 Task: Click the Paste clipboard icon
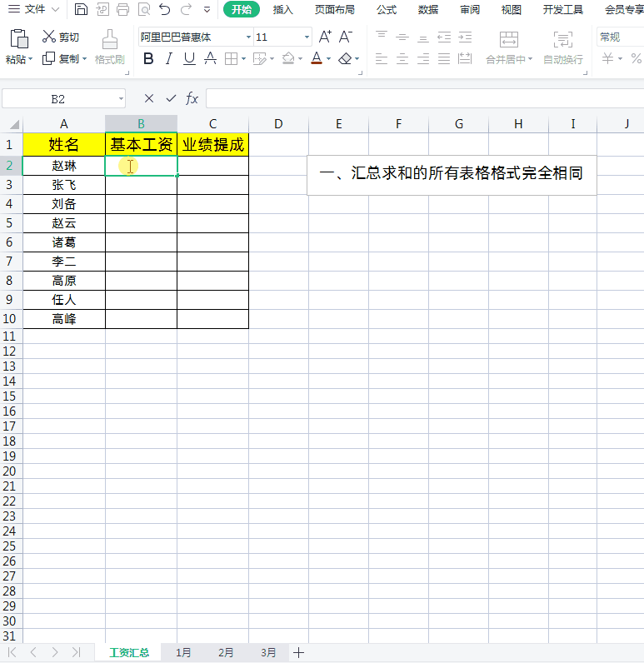point(18,39)
